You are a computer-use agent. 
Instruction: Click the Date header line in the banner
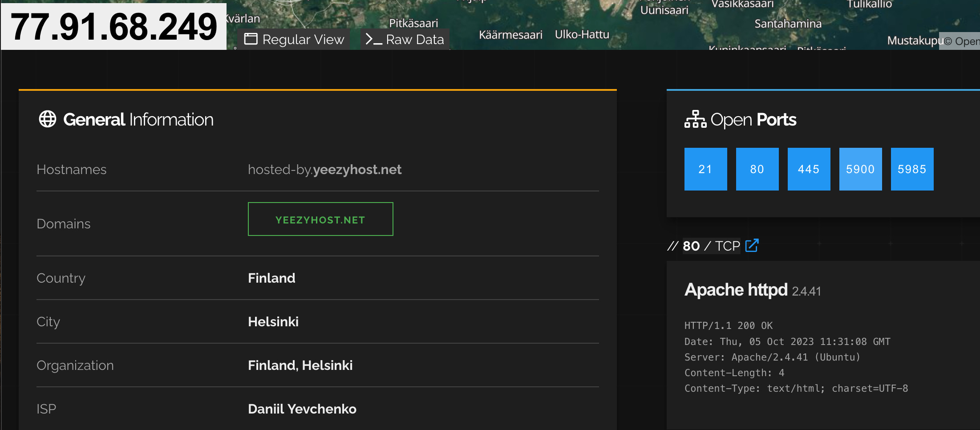pyautogui.click(x=787, y=341)
